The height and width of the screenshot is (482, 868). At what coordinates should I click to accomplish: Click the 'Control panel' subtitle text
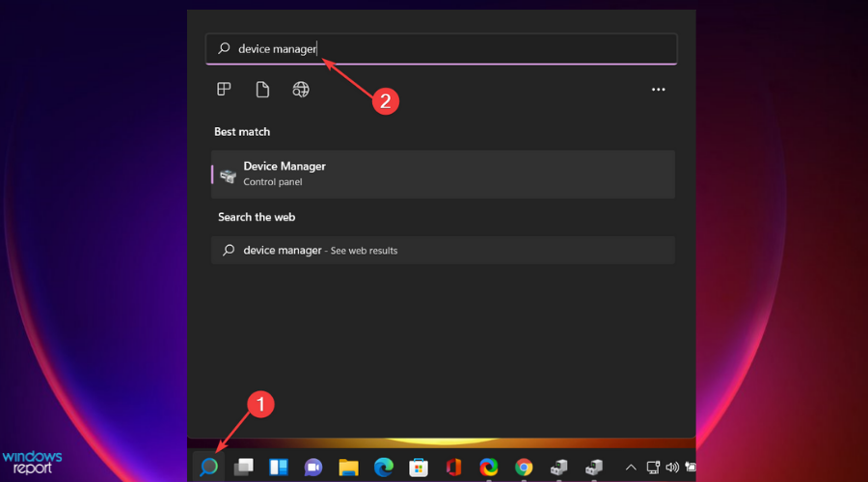272,181
